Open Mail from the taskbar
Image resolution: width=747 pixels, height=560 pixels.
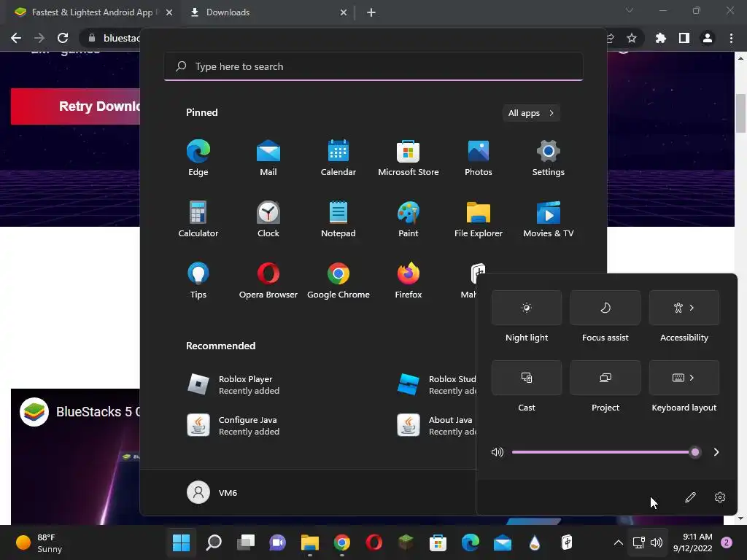[x=502, y=542]
